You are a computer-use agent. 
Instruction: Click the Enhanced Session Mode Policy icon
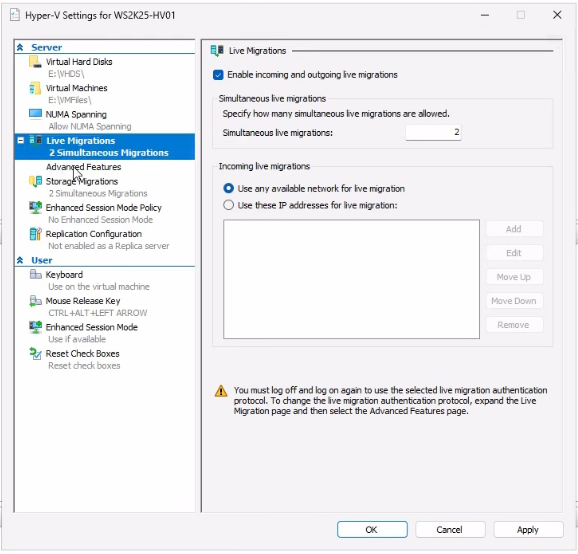[35, 208]
